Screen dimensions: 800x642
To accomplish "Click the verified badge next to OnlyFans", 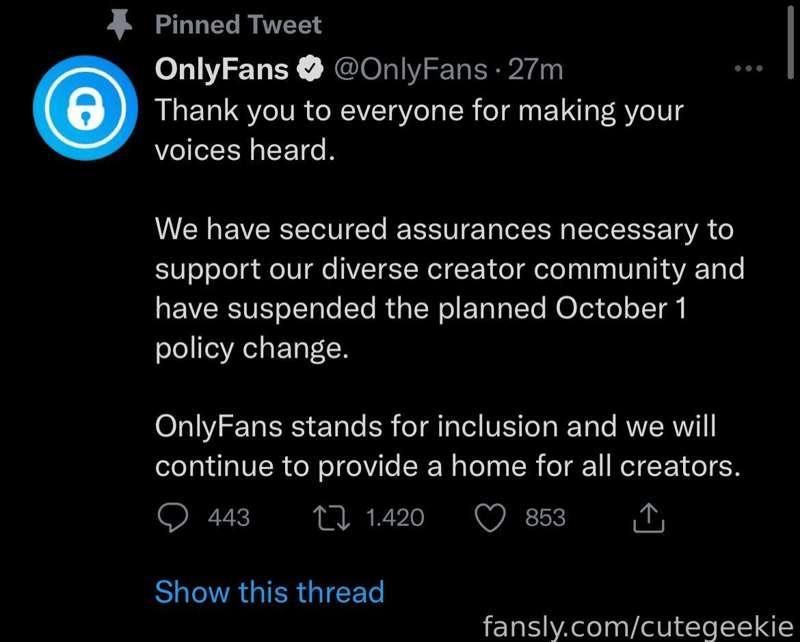I will pos(311,70).
